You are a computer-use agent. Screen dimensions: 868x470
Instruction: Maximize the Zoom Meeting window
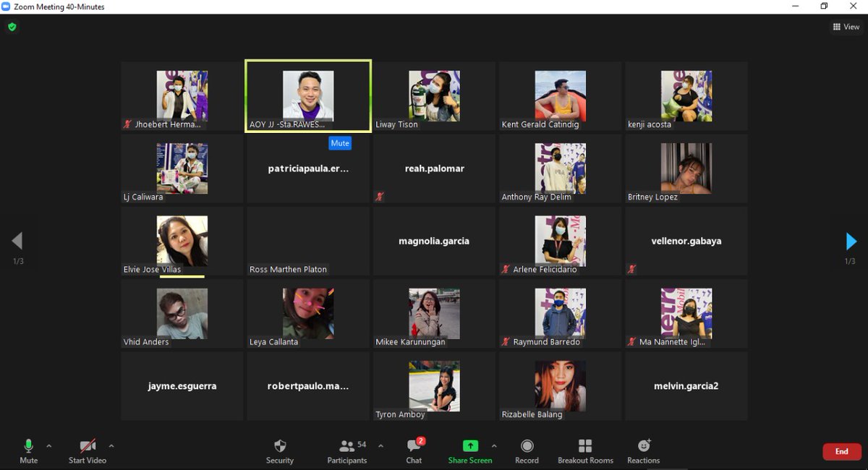coord(824,7)
